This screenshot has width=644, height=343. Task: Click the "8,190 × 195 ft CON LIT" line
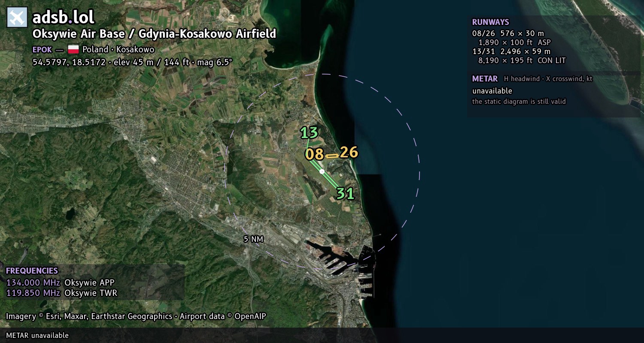coord(522,60)
